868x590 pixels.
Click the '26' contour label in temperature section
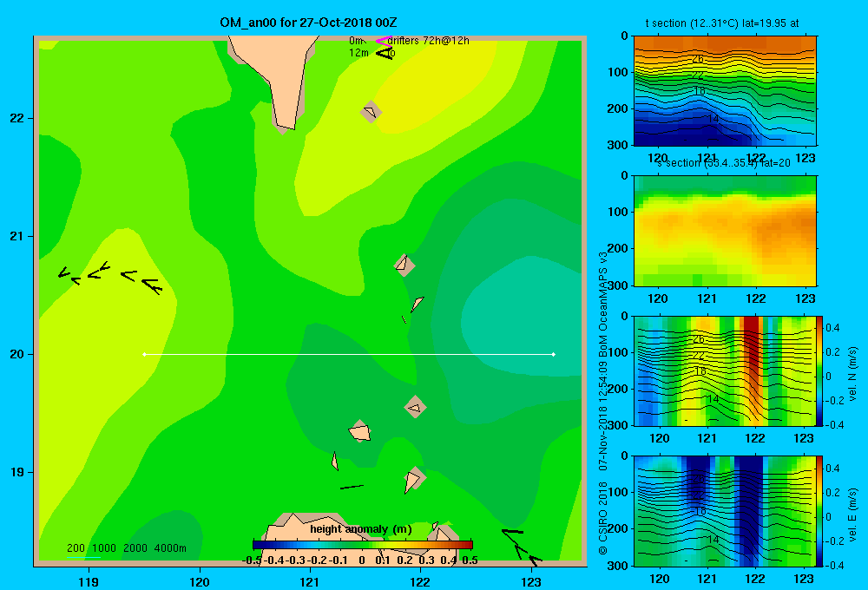click(698, 59)
